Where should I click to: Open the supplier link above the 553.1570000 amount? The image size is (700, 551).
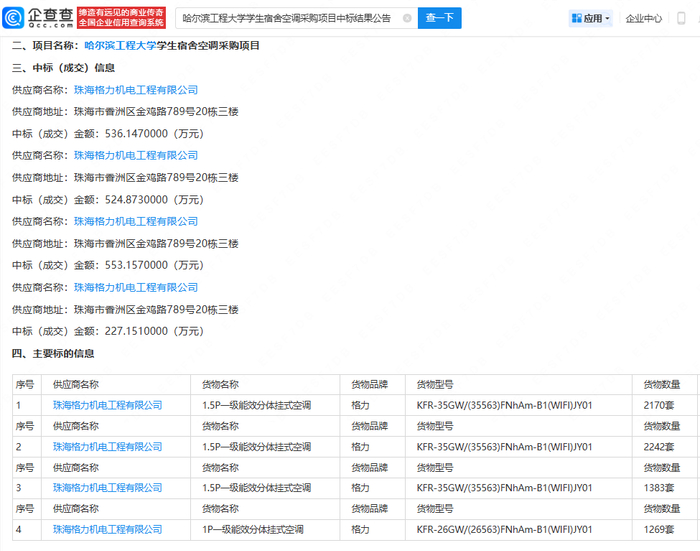coord(136,222)
